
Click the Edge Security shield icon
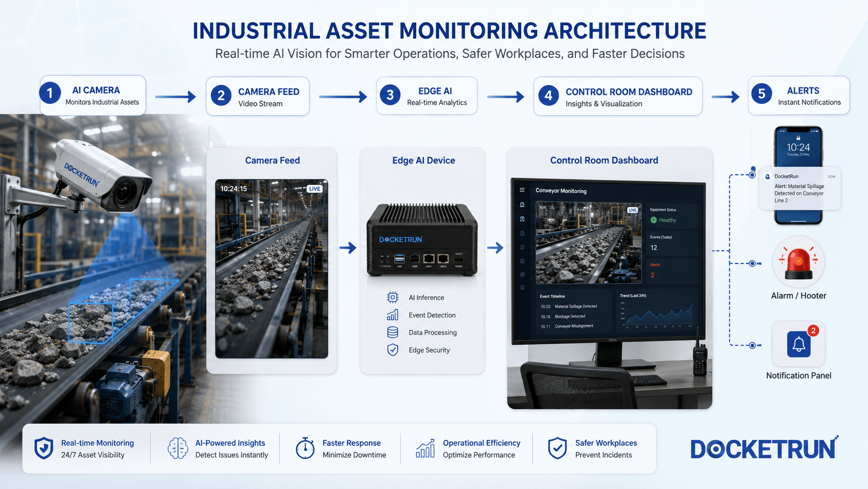point(392,350)
